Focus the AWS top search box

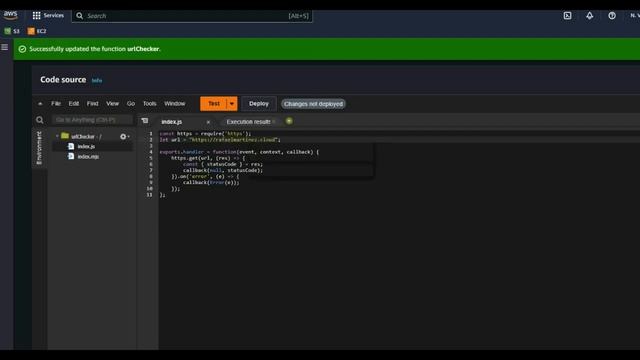[192, 16]
